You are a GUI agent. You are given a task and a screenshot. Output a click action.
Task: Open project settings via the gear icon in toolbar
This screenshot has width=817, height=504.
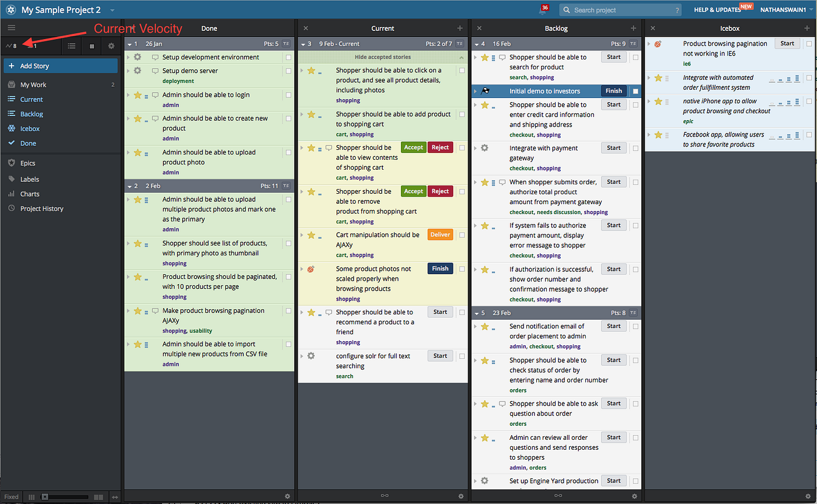[111, 46]
